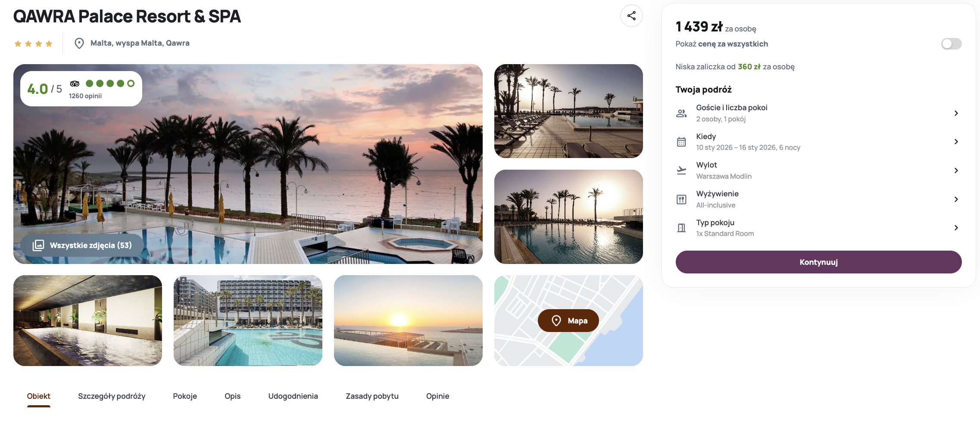Image resolution: width=980 pixels, height=422 pixels.
Task: Expand the Wylot airport selection chevron
Action: [x=956, y=171]
